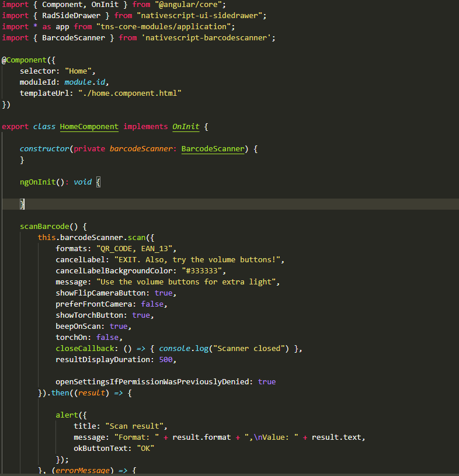Screen dimensions: 459x476
Task: Click the "QR_CODE, EAN_13" formats string
Action: point(134,249)
